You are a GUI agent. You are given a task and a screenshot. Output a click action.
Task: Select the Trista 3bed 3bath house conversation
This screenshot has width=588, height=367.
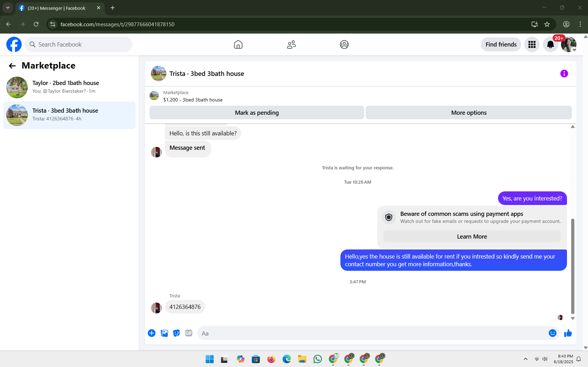[x=69, y=115]
